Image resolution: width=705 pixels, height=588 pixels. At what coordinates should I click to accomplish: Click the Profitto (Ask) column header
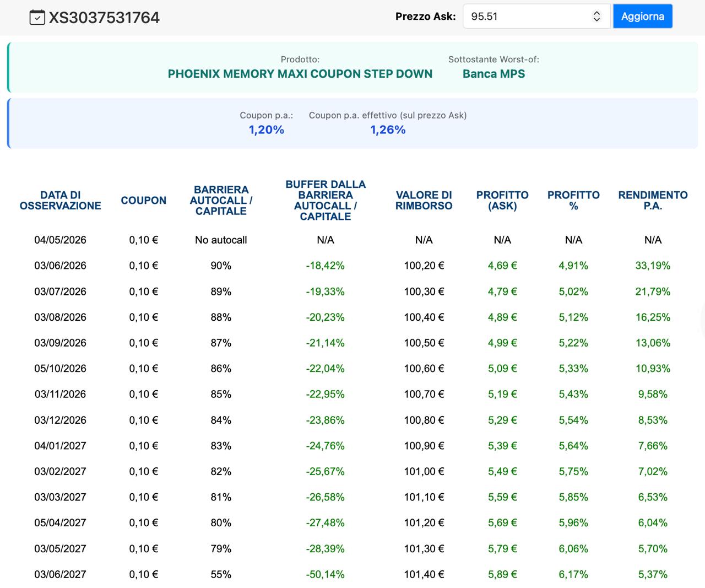[502, 201]
